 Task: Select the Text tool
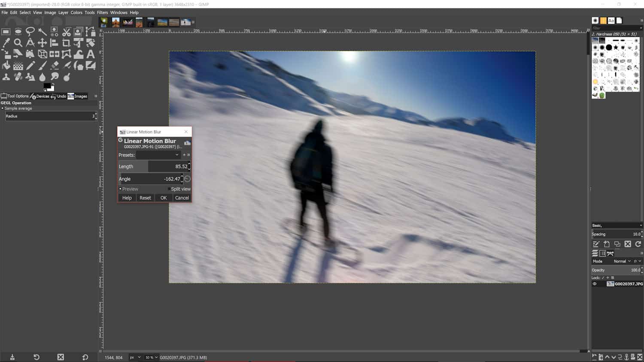[91, 54]
